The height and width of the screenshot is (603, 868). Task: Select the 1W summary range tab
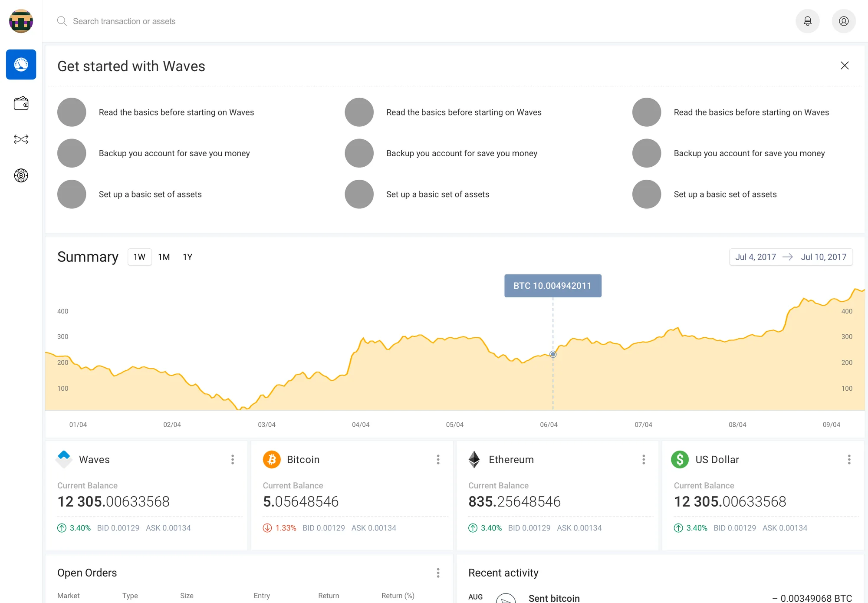pos(139,257)
